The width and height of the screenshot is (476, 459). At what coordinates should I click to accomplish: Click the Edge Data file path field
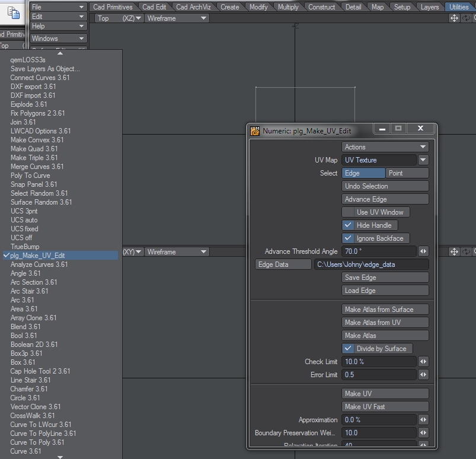click(x=371, y=264)
